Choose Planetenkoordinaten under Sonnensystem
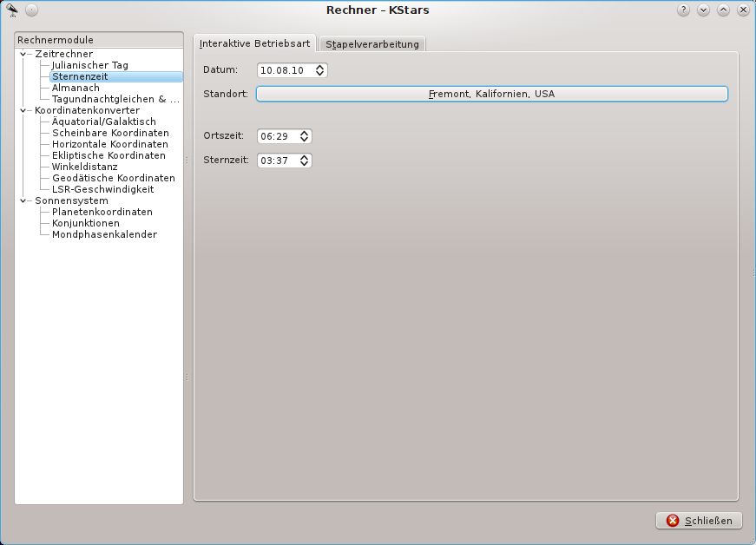This screenshot has width=756, height=545. (102, 212)
